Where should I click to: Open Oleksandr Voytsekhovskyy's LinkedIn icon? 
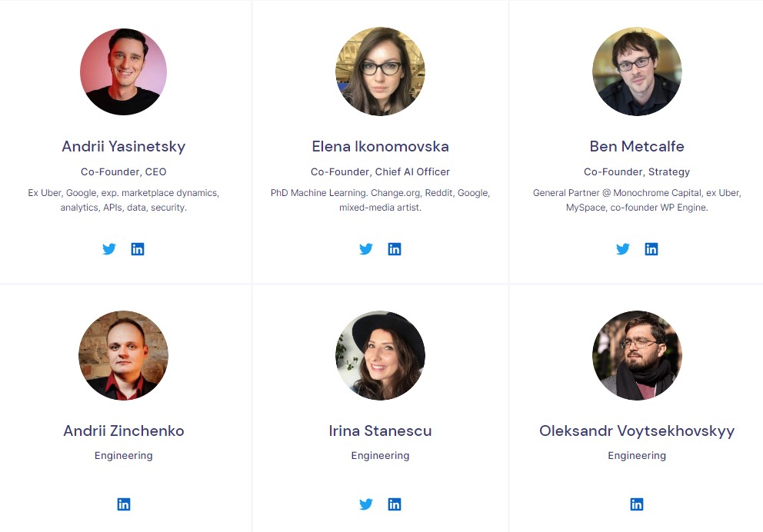(637, 504)
